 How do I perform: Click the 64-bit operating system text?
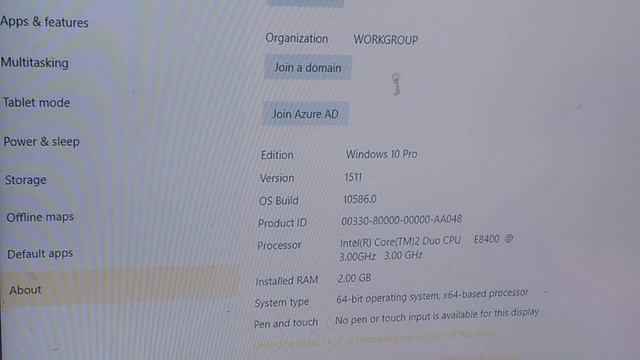pos(432,296)
